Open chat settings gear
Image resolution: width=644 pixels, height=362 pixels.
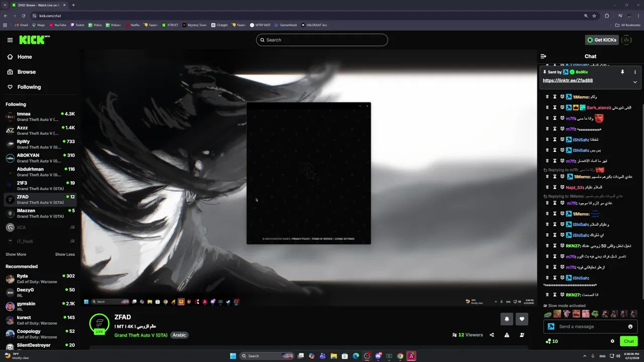tap(612, 341)
